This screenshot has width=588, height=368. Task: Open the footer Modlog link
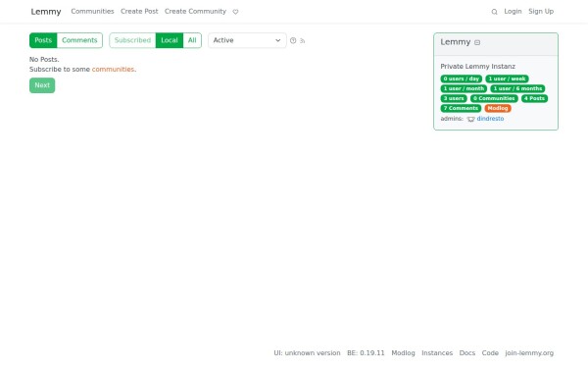click(x=403, y=353)
